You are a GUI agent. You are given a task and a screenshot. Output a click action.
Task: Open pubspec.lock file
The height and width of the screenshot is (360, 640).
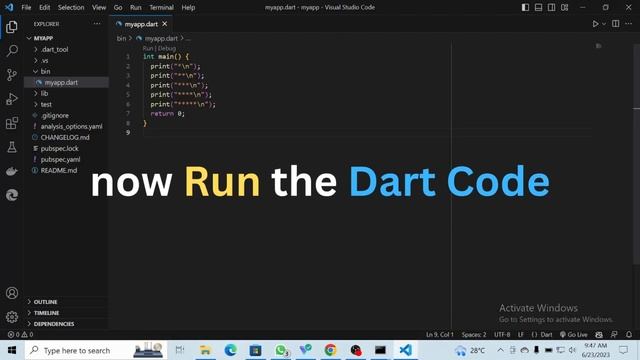(x=66, y=149)
